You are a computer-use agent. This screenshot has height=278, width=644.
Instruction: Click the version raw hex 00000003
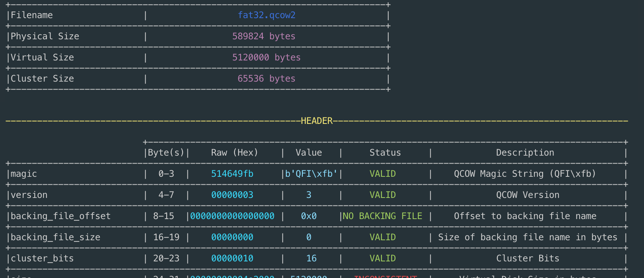tap(232, 195)
